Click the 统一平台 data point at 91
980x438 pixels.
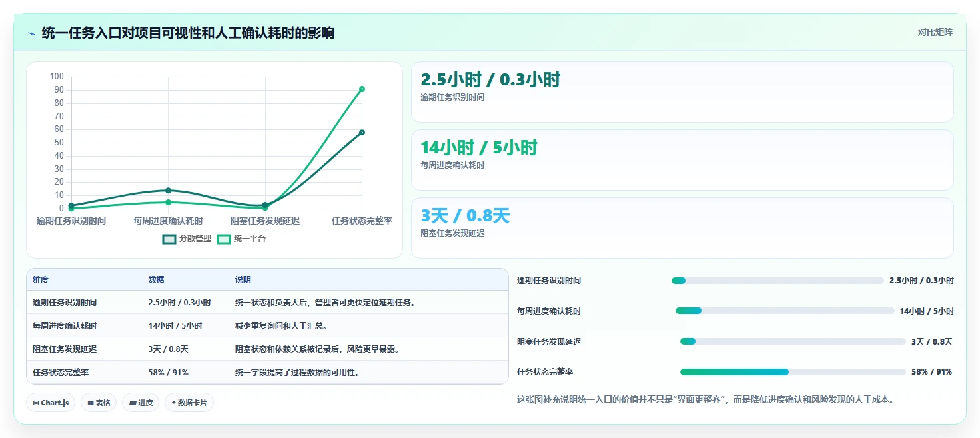point(362,89)
